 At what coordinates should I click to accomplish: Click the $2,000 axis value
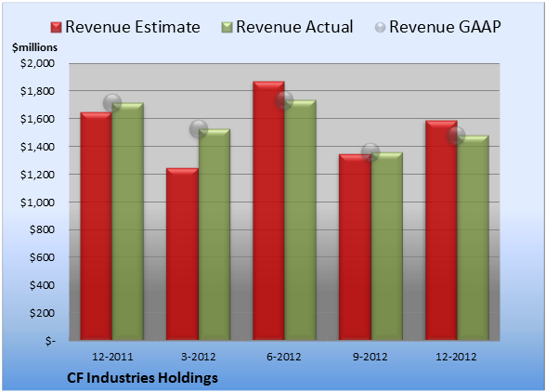pos(37,63)
